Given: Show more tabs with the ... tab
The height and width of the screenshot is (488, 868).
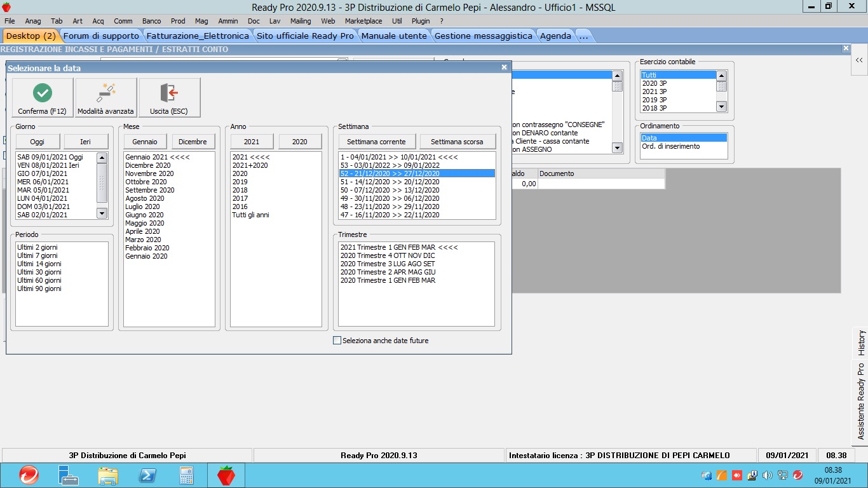Looking at the screenshot, I should (584, 36).
